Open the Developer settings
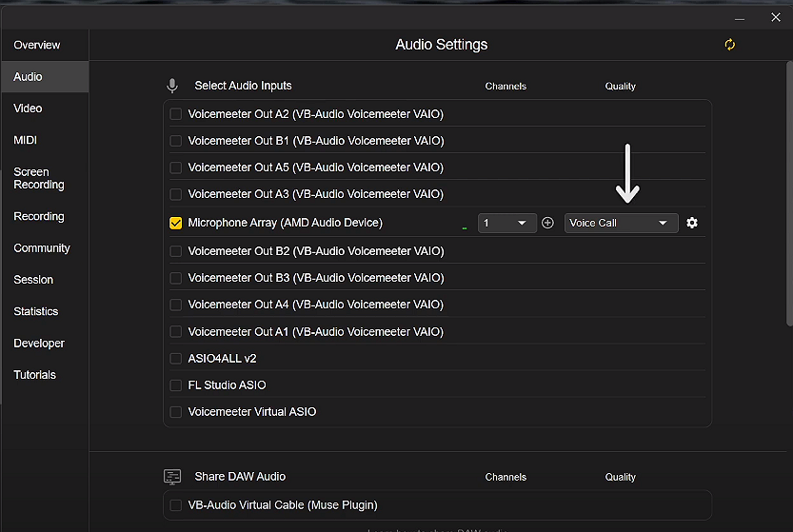 point(45,344)
